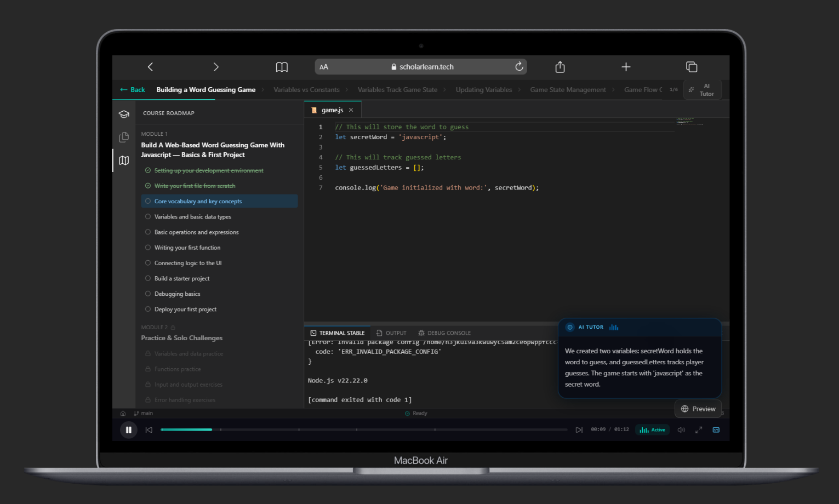839x504 pixels.
Task: Click the COURSE ROADMAP panel heading
Action: pos(169,113)
